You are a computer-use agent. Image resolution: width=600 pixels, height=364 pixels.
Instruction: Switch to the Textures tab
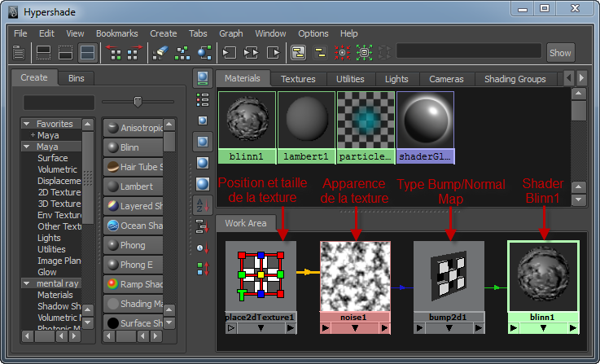[297, 79]
